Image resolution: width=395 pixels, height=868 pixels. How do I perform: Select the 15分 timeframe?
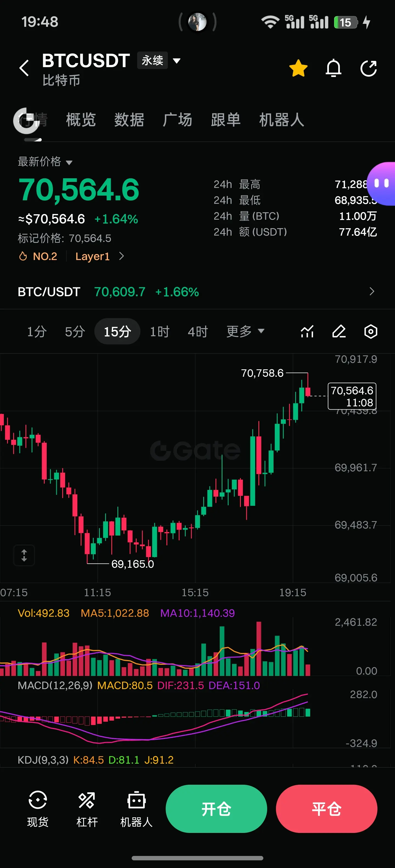[117, 332]
